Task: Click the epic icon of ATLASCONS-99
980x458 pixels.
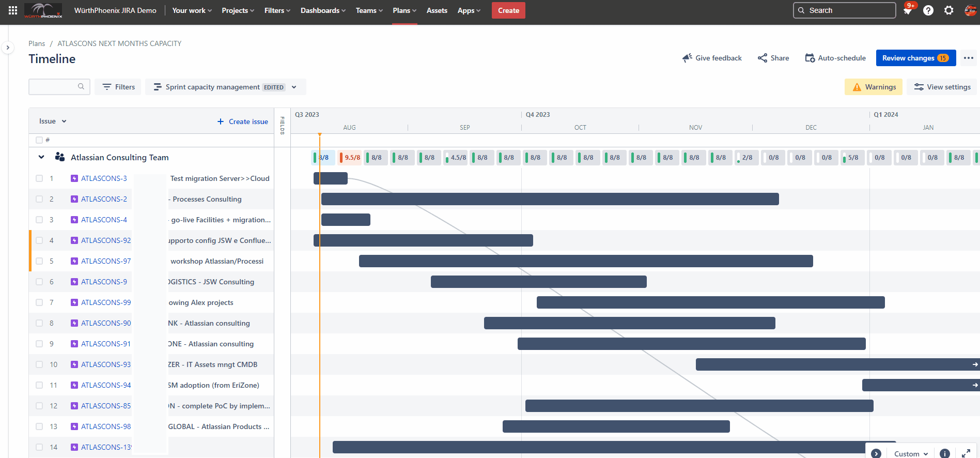Action: (x=74, y=302)
